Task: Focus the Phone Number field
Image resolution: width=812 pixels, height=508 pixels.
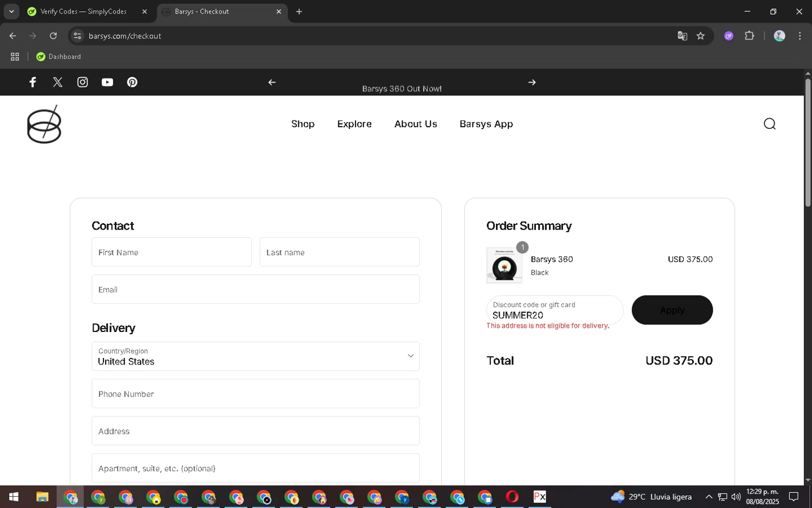Action: coord(256,394)
